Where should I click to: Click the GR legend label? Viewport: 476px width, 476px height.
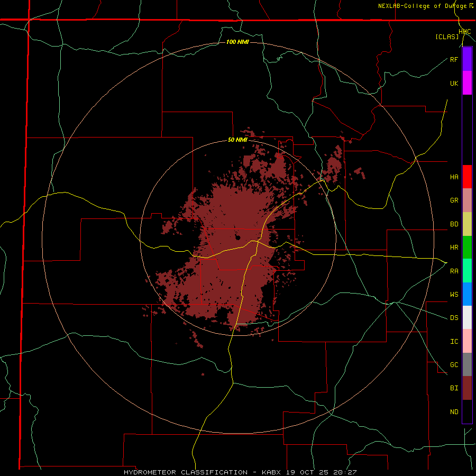454,200
